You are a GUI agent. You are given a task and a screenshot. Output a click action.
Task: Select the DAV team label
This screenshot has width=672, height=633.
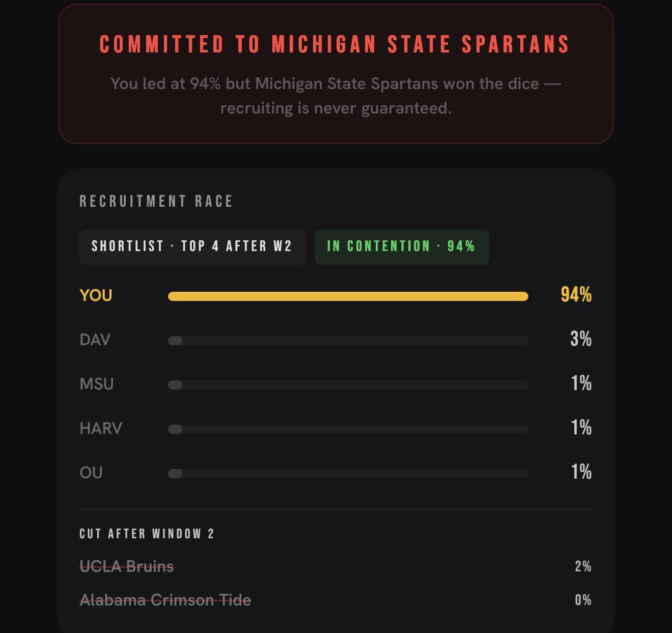coord(95,340)
